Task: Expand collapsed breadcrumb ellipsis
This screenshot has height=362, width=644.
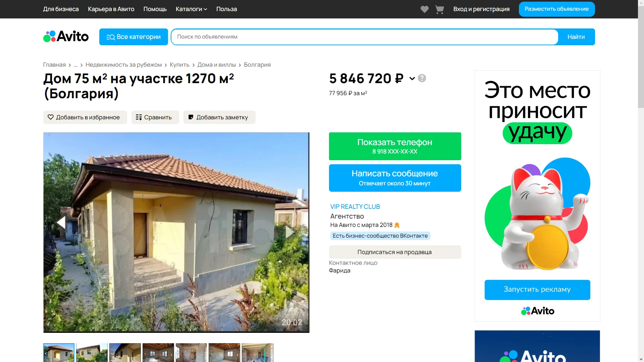Action: coord(75,65)
